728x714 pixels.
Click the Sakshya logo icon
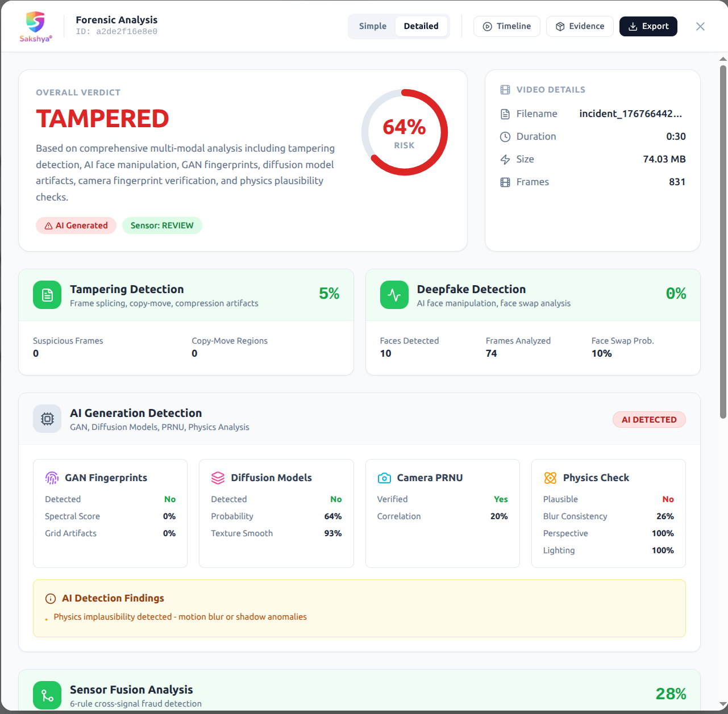[x=35, y=20]
